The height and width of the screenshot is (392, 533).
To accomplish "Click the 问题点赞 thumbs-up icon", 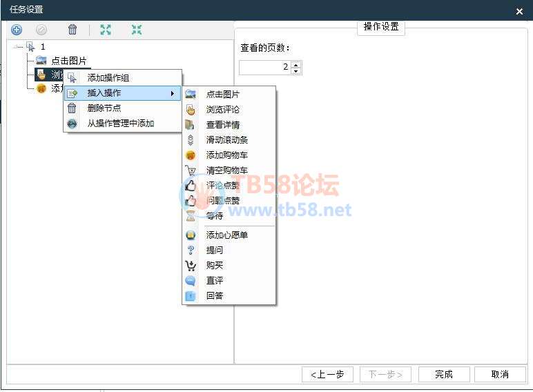I will (191, 200).
